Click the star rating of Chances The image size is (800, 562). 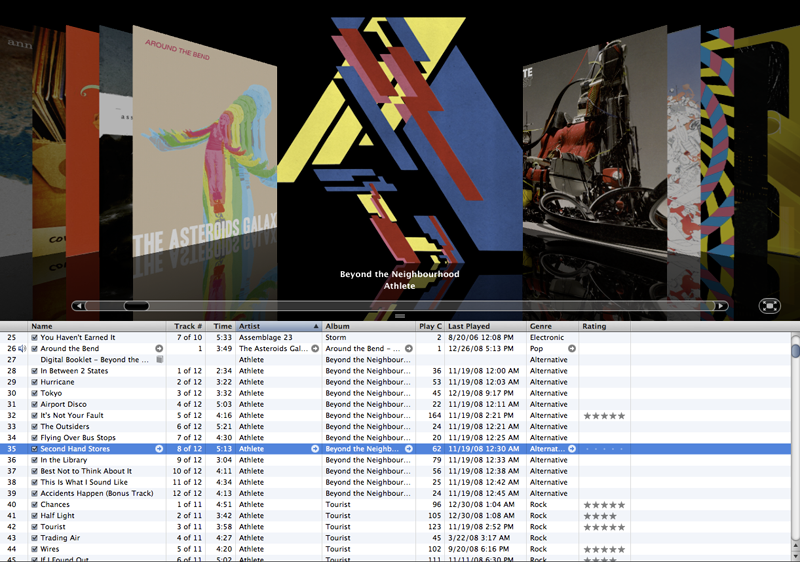tap(605, 505)
